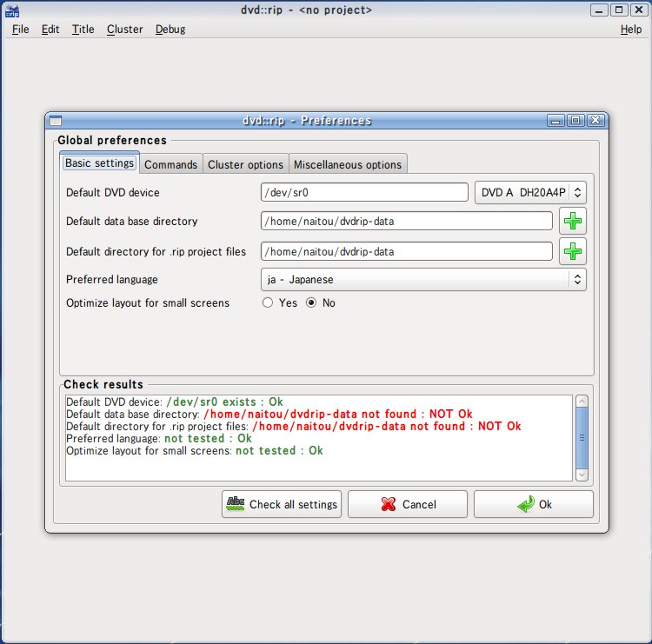Viewport: 652px width, 644px height.
Task: Click the Check all settings button
Action: point(282,504)
